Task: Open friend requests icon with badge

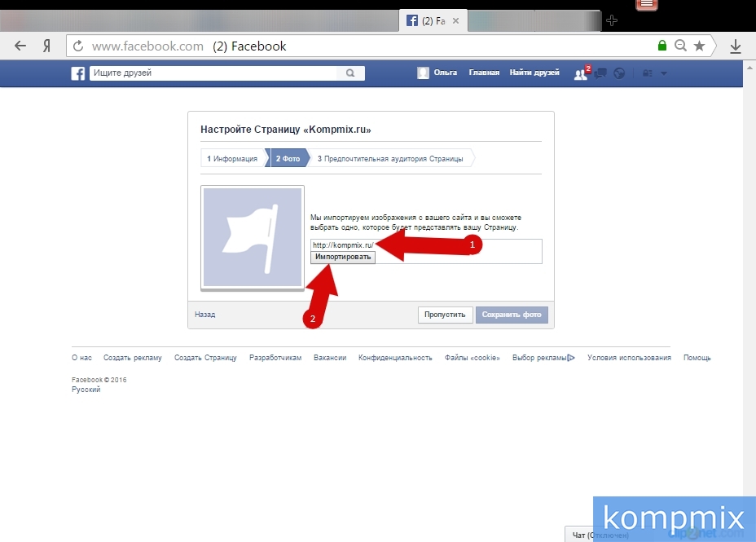Action: pos(582,73)
